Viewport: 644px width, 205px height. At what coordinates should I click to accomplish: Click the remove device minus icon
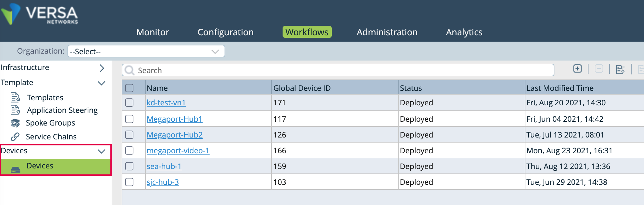(599, 69)
